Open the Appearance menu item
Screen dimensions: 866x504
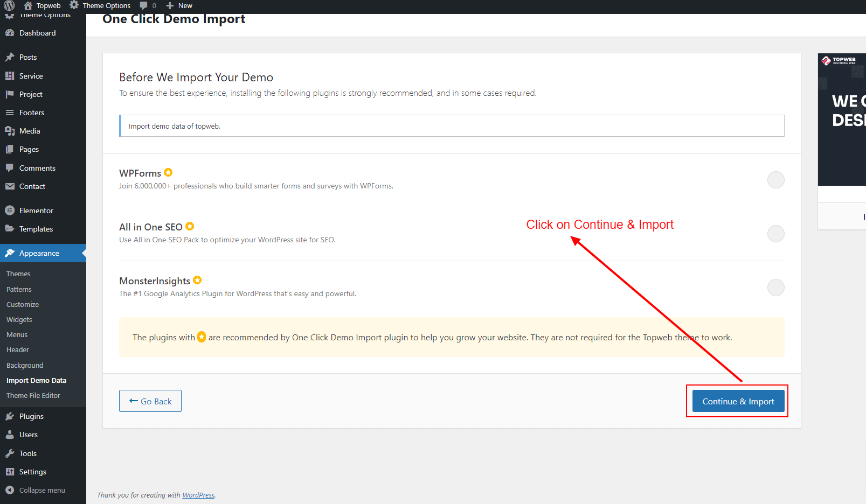click(43, 253)
